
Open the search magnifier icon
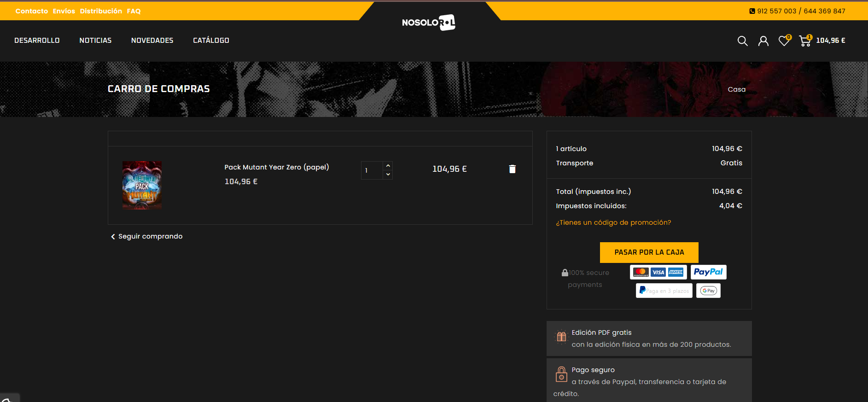(742, 41)
